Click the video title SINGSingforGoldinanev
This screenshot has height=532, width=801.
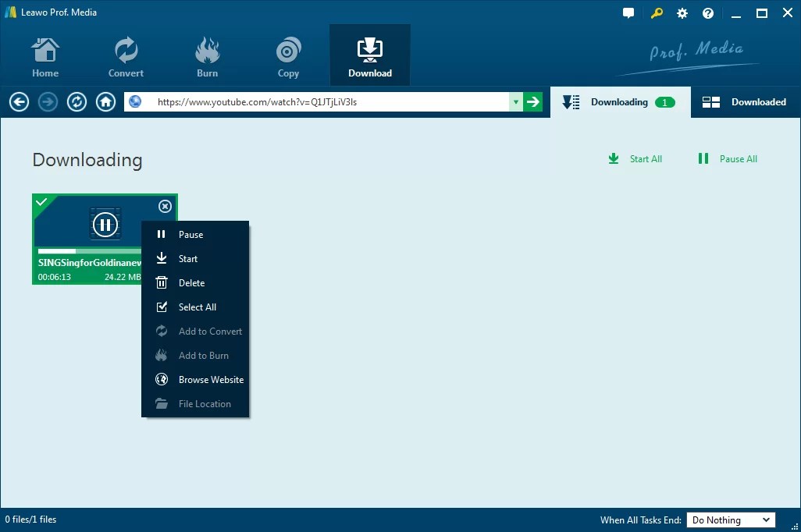[90, 262]
